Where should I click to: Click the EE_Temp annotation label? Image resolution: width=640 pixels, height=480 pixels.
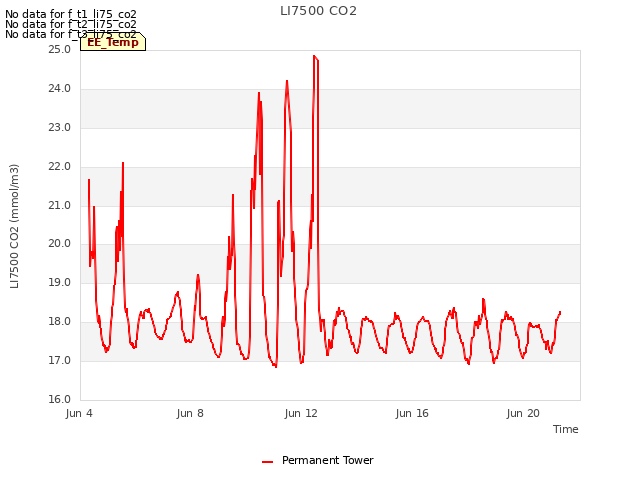pos(113,42)
